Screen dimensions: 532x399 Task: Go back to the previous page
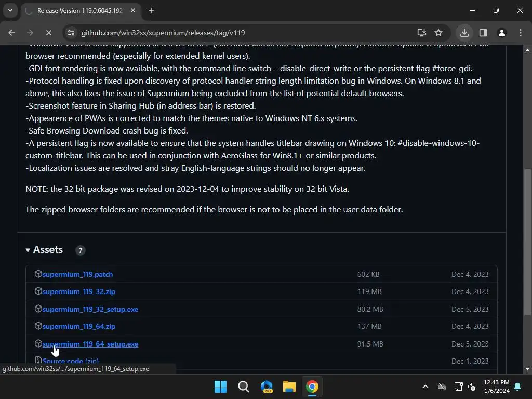pos(11,33)
